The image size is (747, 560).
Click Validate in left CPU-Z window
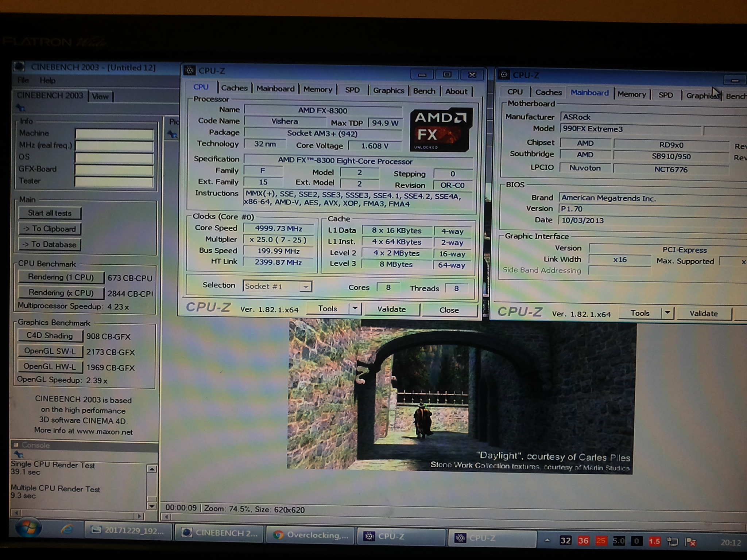point(391,309)
